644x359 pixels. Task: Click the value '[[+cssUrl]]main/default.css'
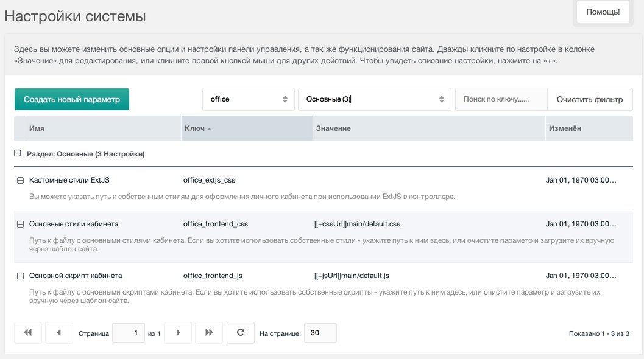tap(357, 224)
